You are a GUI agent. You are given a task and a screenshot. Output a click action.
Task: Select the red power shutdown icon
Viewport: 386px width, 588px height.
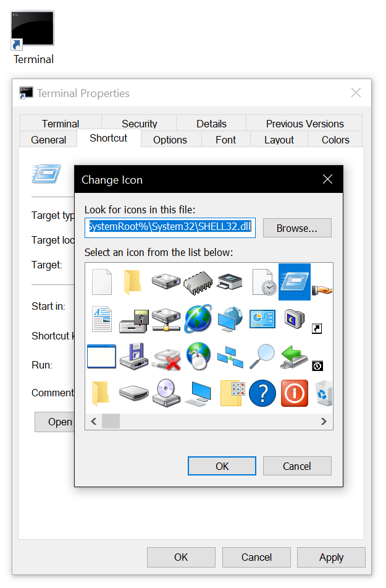tap(295, 393)
